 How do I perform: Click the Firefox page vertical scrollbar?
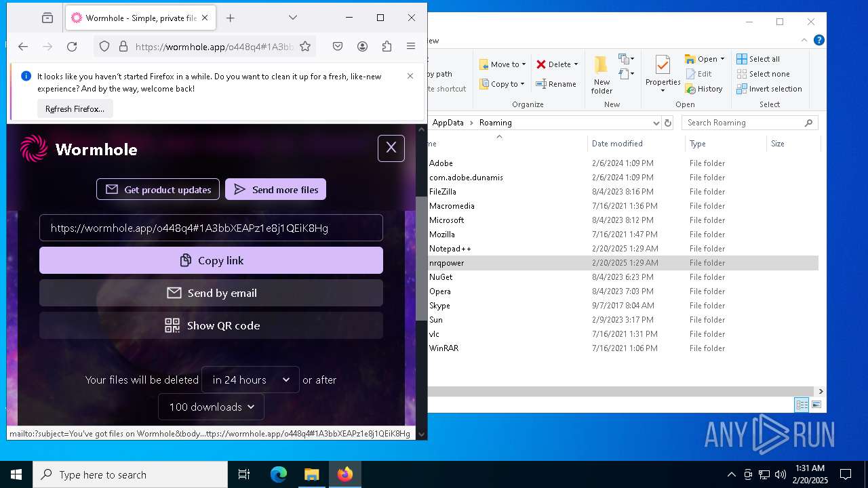[421, 258]
